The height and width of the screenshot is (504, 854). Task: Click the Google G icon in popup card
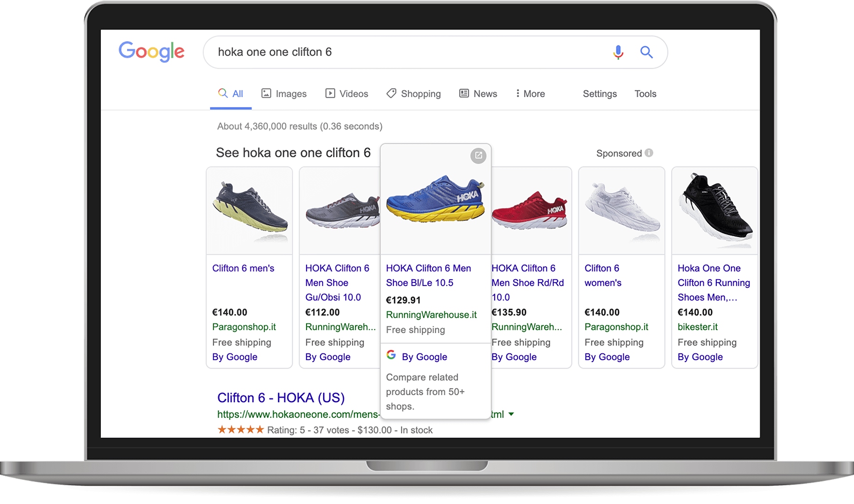pyautogui.click(x=391, y=355)
